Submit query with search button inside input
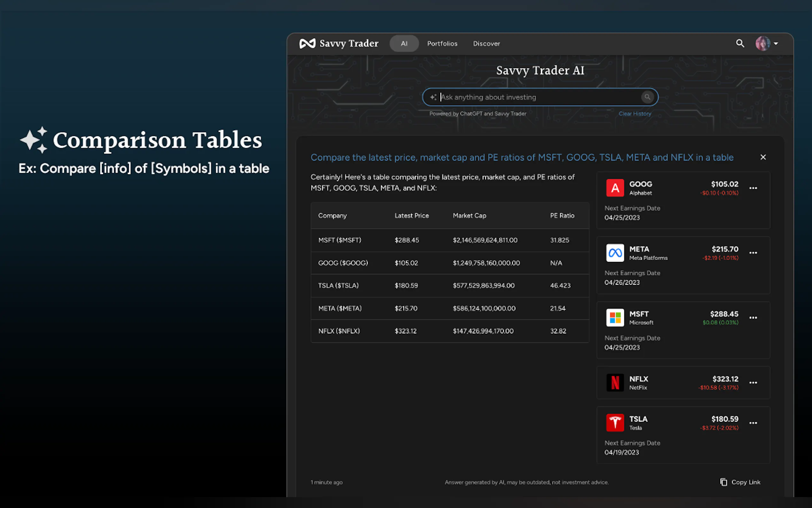Screen dimensions: 812x508 (647, 97)
